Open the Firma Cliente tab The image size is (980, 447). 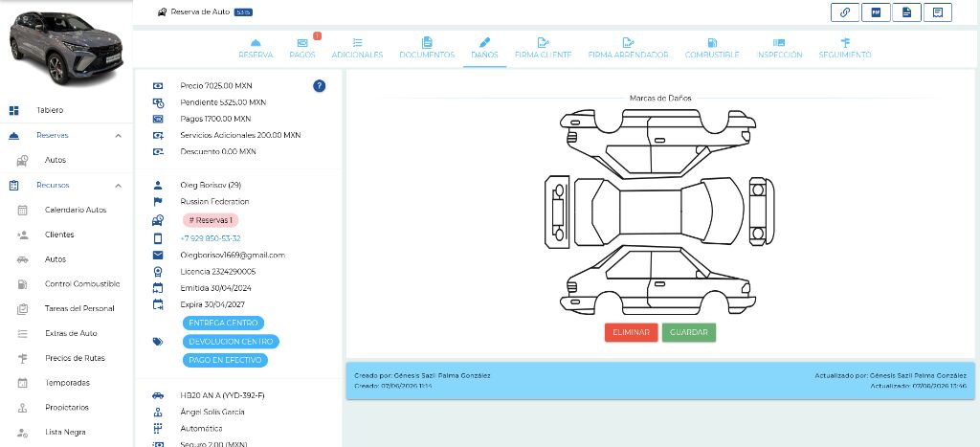coord(544,49)
